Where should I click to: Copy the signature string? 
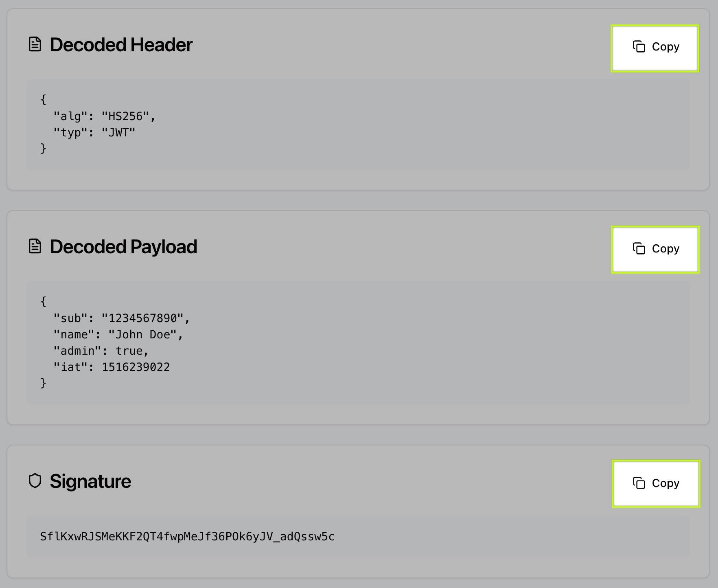pyautogui.click(x=656, y=483)
